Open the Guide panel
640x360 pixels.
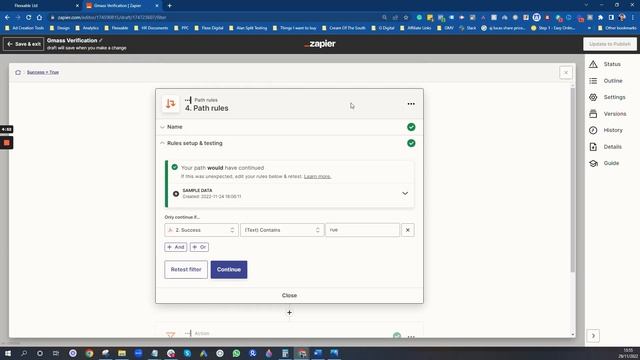(x=604, y=163)
